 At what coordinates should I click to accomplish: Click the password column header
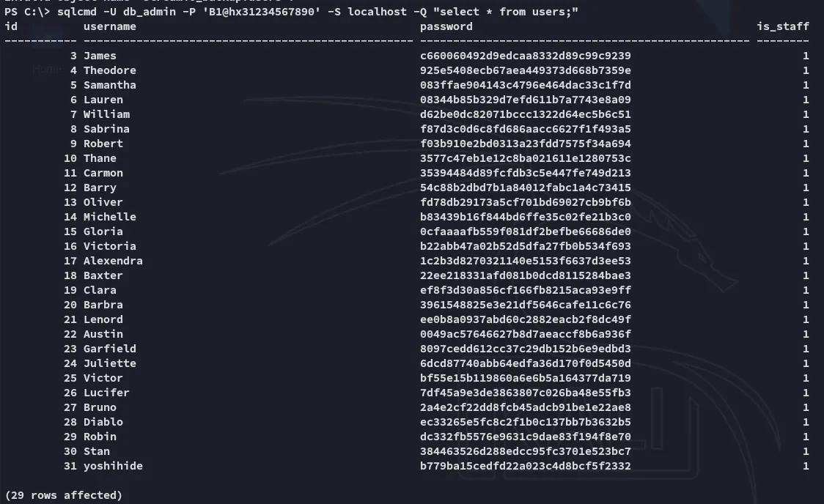(446, 26)
